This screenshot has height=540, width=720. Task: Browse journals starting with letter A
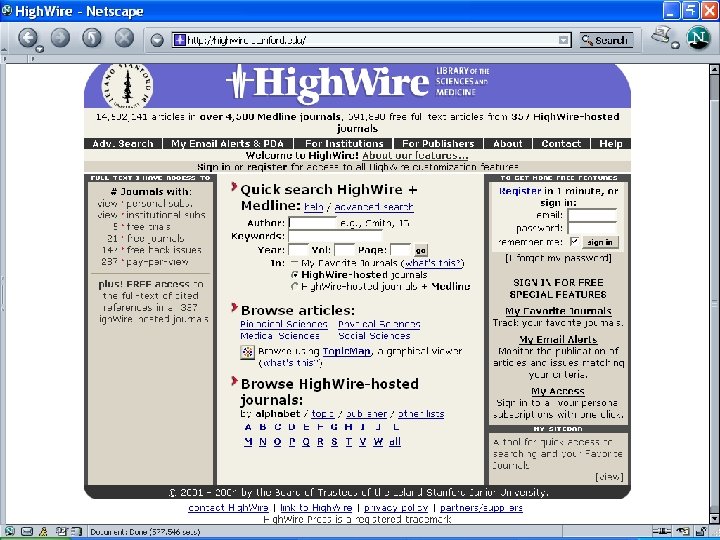point(248,427)
